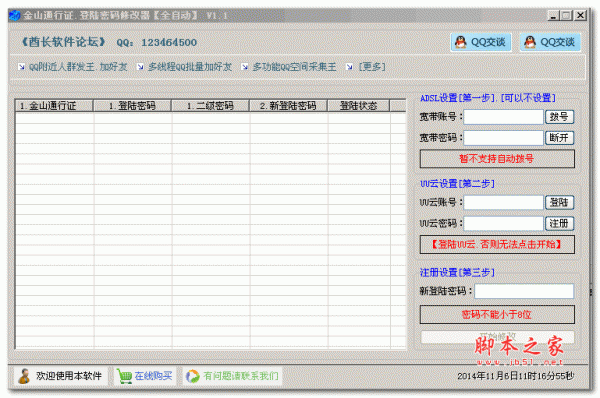
Task: Click the 登陆状态 column header
Action: tap(359, 106)
